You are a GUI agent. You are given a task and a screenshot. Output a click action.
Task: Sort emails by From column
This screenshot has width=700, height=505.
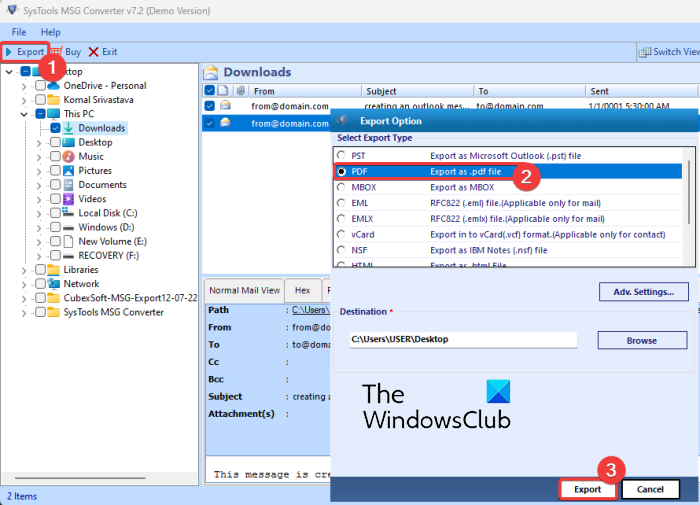(x=305, y=91)
